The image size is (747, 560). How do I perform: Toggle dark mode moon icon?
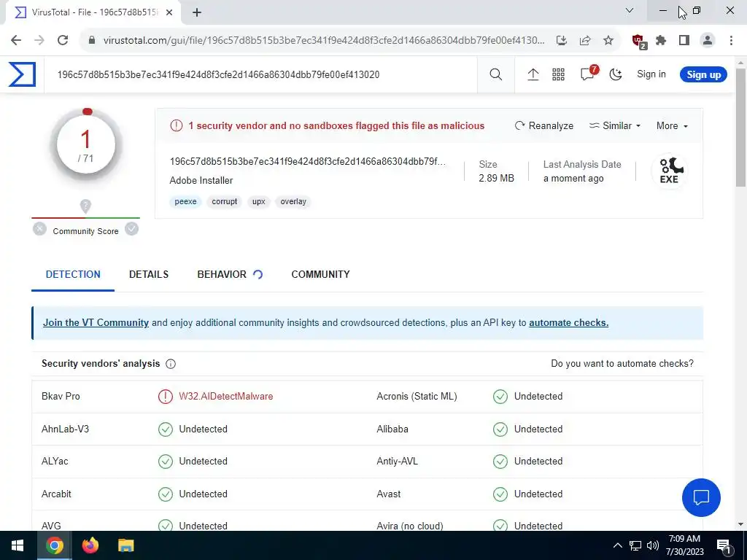616,74
